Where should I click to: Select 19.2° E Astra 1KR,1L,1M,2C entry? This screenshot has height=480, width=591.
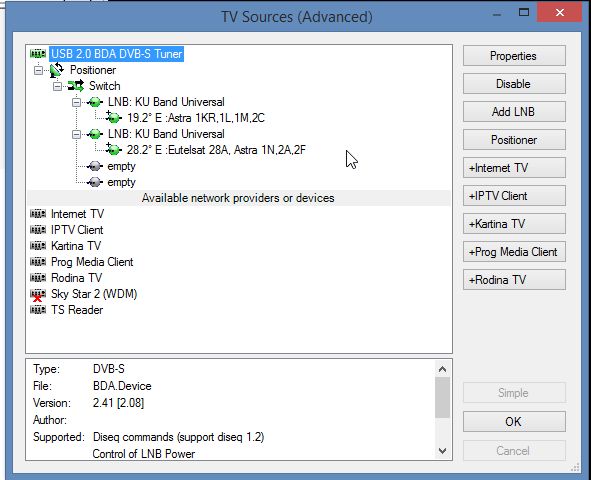coord(196,118)
